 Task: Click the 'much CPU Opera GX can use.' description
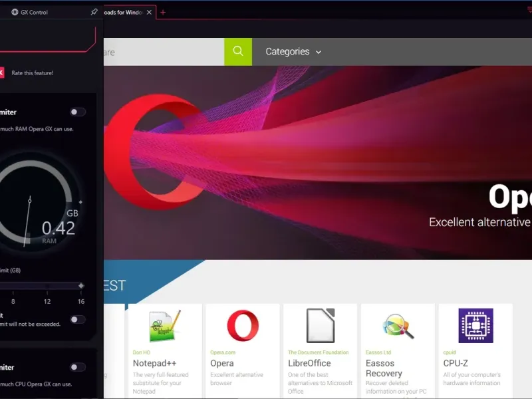(x=36, y=384)
